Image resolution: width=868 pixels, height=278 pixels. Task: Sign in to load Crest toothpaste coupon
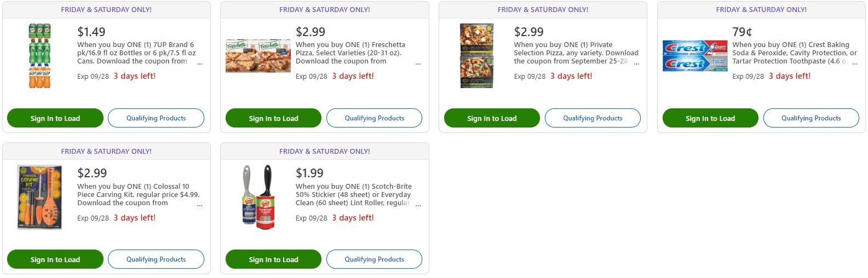710,118
